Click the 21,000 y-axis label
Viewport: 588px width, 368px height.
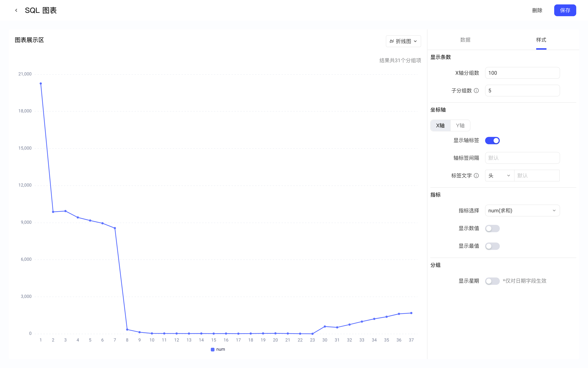click(x=25, y=74)
